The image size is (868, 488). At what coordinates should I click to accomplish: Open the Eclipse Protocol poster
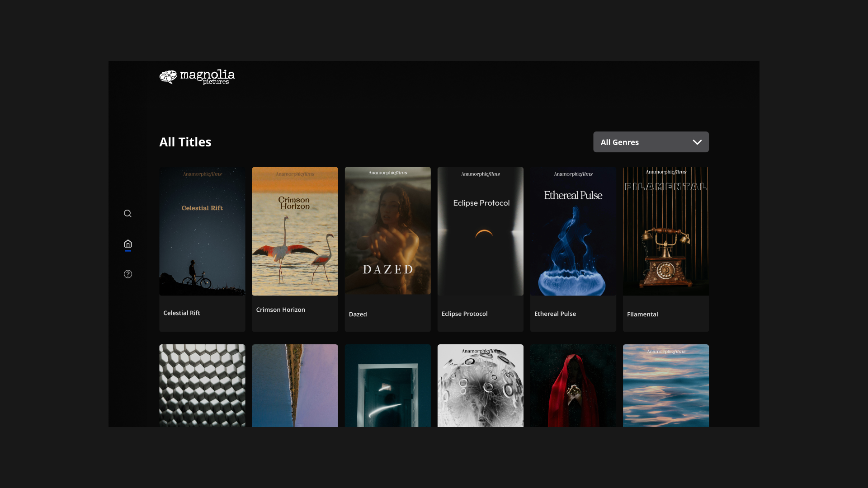click(480, 231)
